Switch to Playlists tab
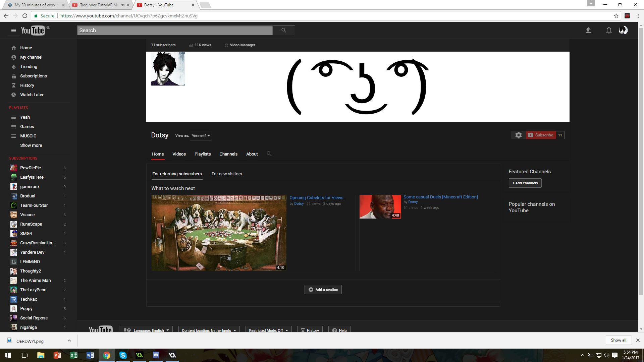 pos(203,154)
